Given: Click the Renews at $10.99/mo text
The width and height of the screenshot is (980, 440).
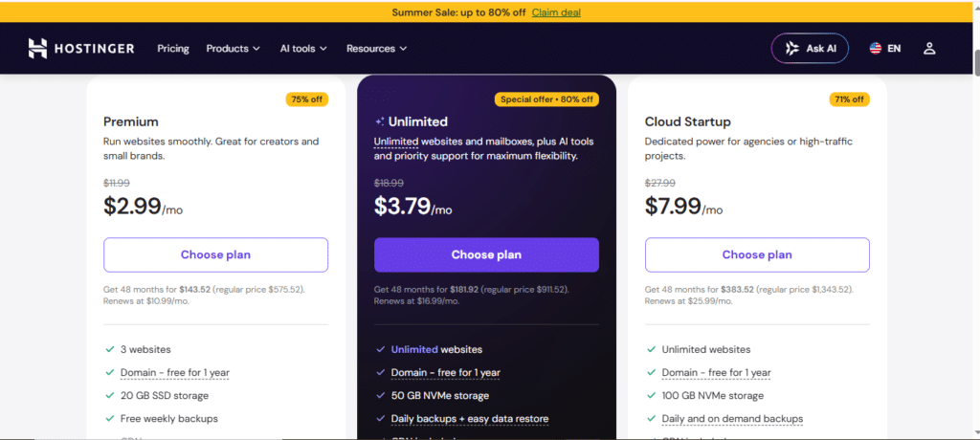Looking at the screenshot, I should tap(146, 300).
